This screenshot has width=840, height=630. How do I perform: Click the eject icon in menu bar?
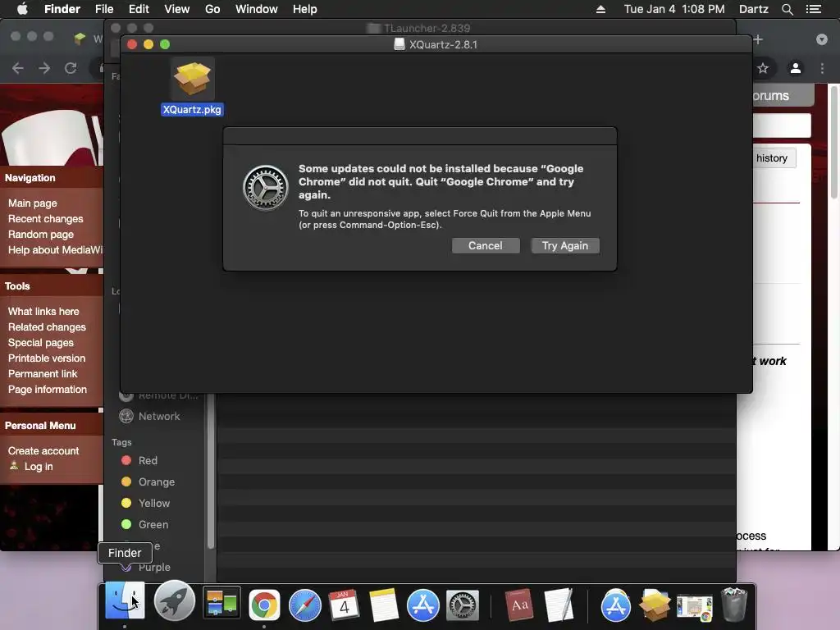point(600,9)
